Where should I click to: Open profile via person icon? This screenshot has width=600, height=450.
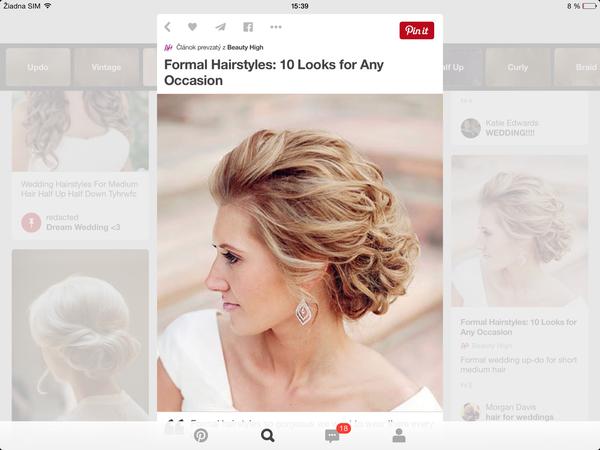(399, 435)
